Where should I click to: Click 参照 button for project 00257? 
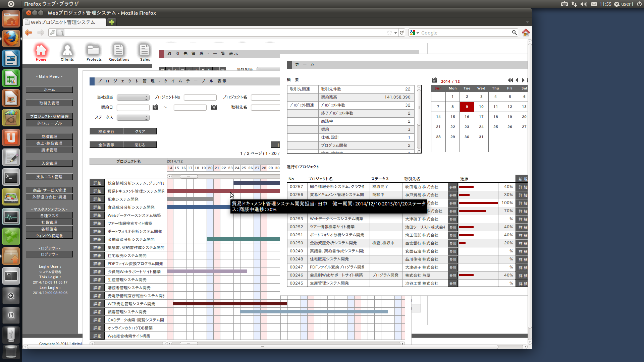(x=453, y=187)
